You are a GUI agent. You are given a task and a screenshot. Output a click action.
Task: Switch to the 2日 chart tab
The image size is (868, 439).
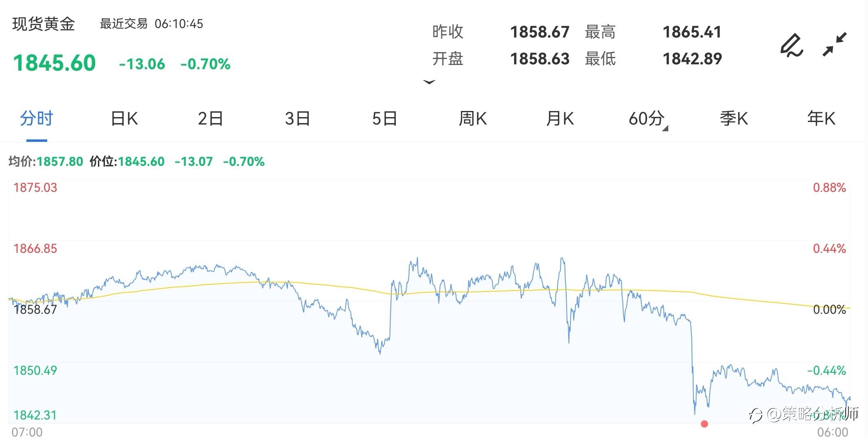tap(210, 119)
